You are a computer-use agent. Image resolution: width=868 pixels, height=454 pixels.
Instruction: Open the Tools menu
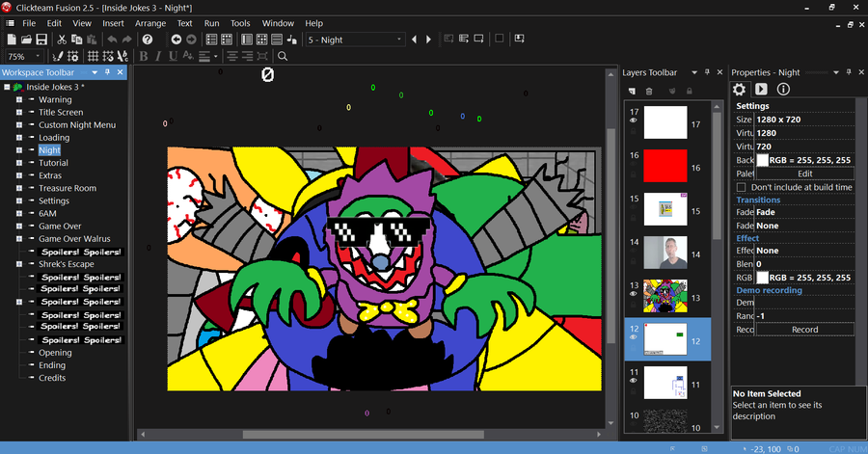coord(240,23)
